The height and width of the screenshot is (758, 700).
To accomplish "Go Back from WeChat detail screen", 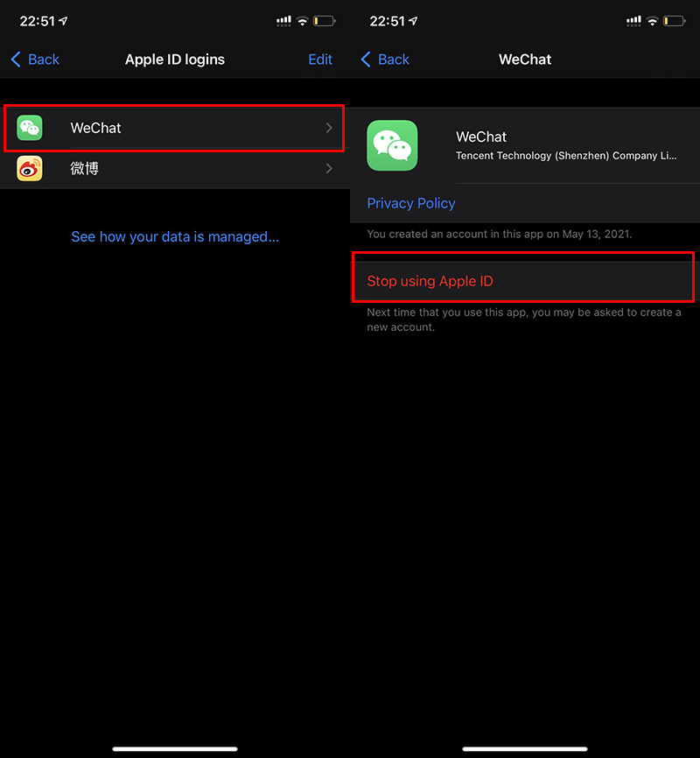I will click(385, 60).
